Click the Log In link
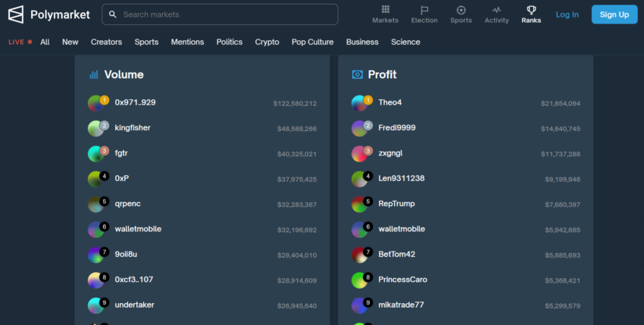 click(x=567, y=14)
